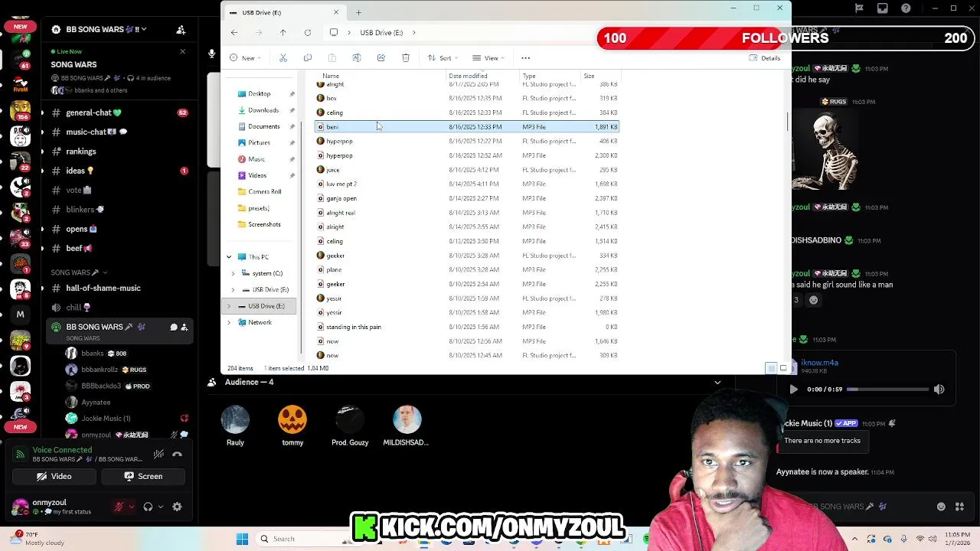Open the Screenshots folder in sidebar

(264, 224)
